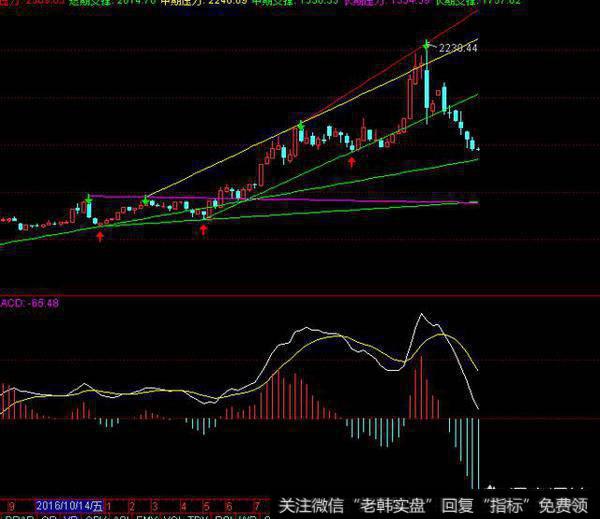Image resolution: width=600 pixels, height=519 pixels.
Task: Click the leftmost green down arrow marker
Action: click(89, 200)
